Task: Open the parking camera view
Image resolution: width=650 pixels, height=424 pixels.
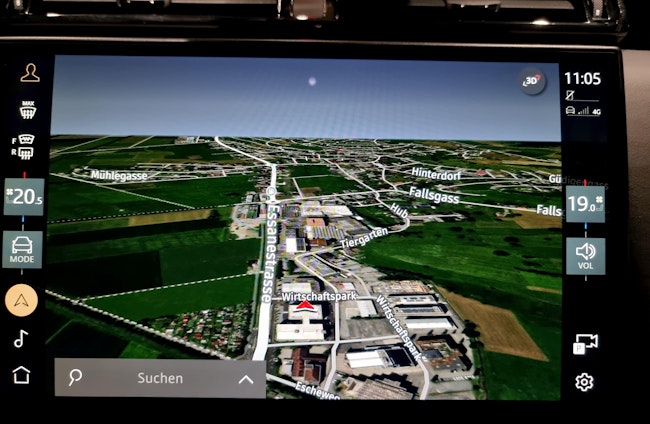Action: point(585,344)
